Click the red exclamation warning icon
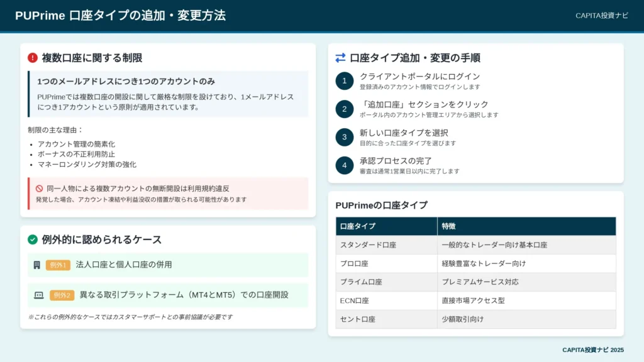Image resolution: width=644 pixels, height=362 pixels. click(33, 58)
